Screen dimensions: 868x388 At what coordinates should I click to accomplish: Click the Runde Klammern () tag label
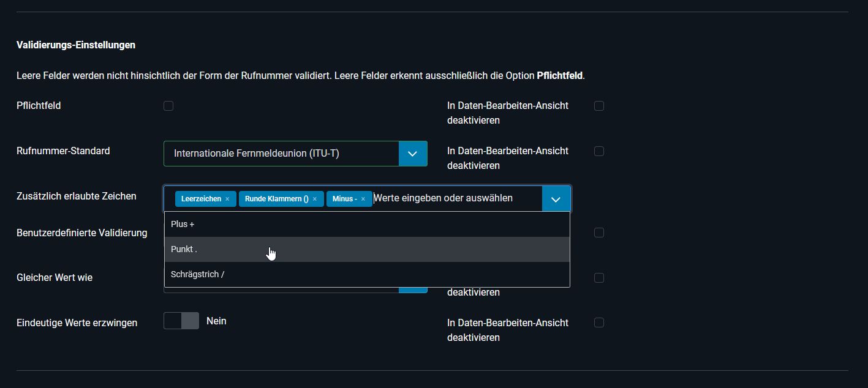point(276,199)
